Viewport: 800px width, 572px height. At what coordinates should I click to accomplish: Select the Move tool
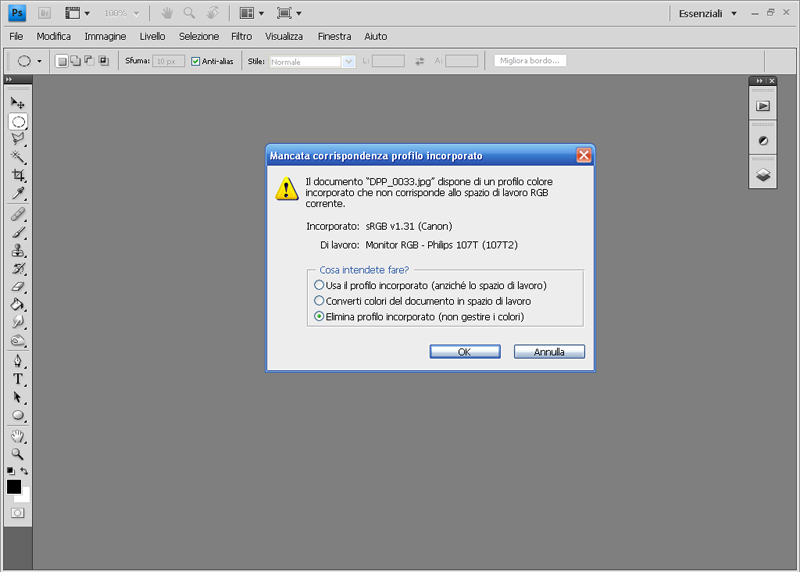18,103
